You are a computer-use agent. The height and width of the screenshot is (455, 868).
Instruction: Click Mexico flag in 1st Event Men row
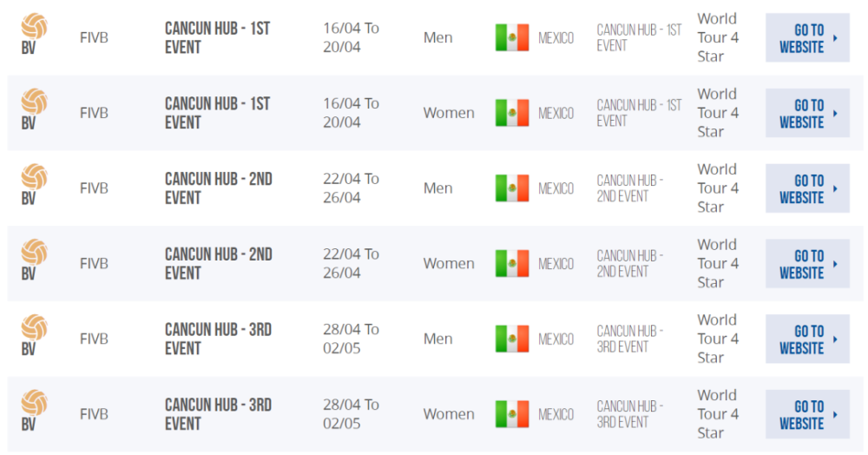(512, 37)
